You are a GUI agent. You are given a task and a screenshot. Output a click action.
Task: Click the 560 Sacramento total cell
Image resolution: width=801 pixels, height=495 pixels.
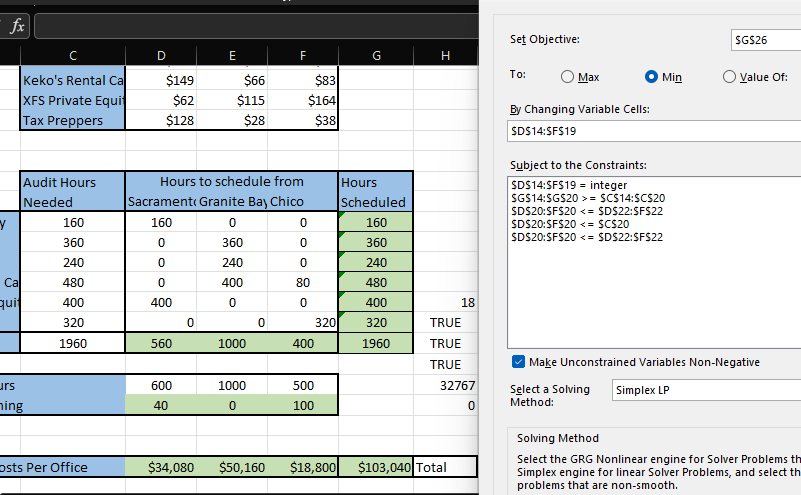pos(161,343)
